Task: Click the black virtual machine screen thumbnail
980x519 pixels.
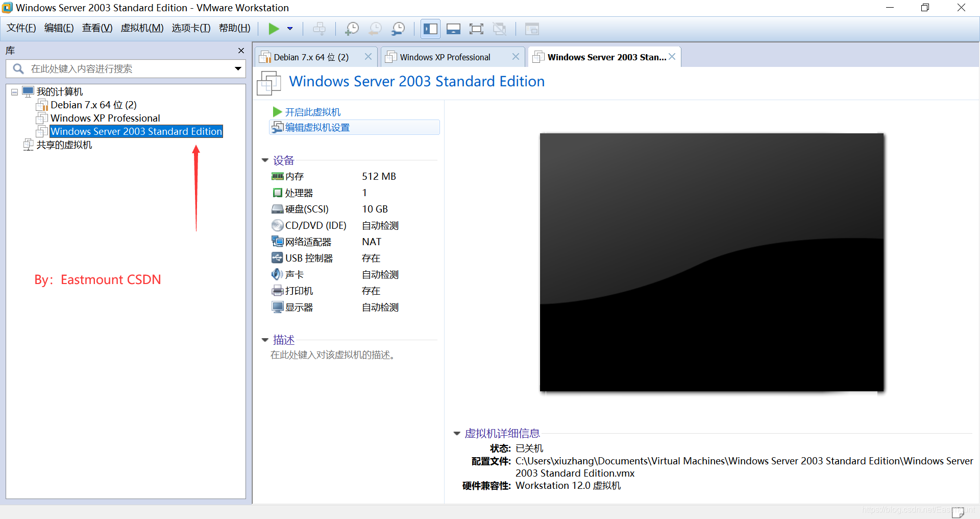Action: 712,263
